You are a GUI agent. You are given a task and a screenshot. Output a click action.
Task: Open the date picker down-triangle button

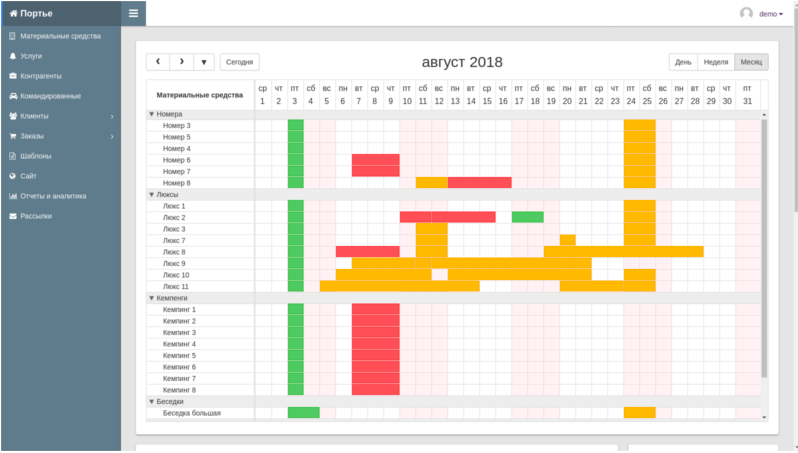[x=204, y=62]
